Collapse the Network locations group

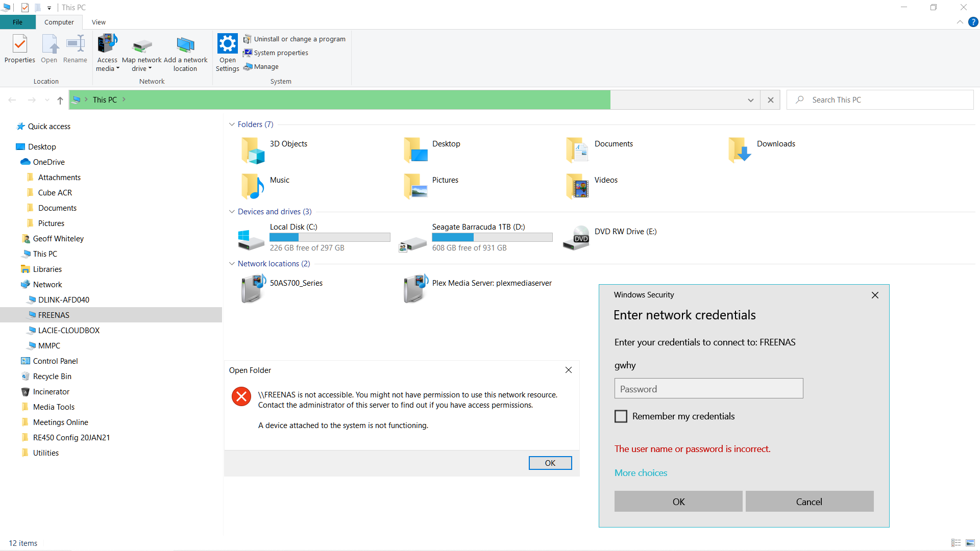232,264
